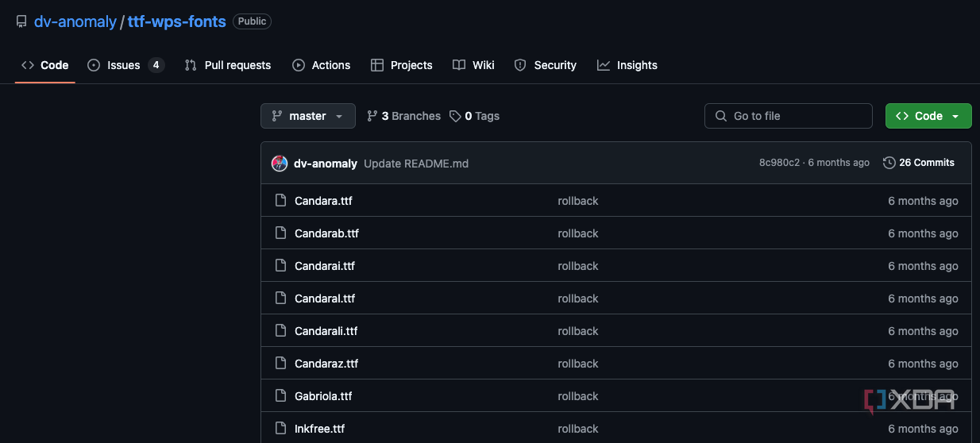Image resolution: width=980 pixels, height=443 pixels.
Task: Click the rollback commit message for Candarai.ttf
Action: coord(578,266)
